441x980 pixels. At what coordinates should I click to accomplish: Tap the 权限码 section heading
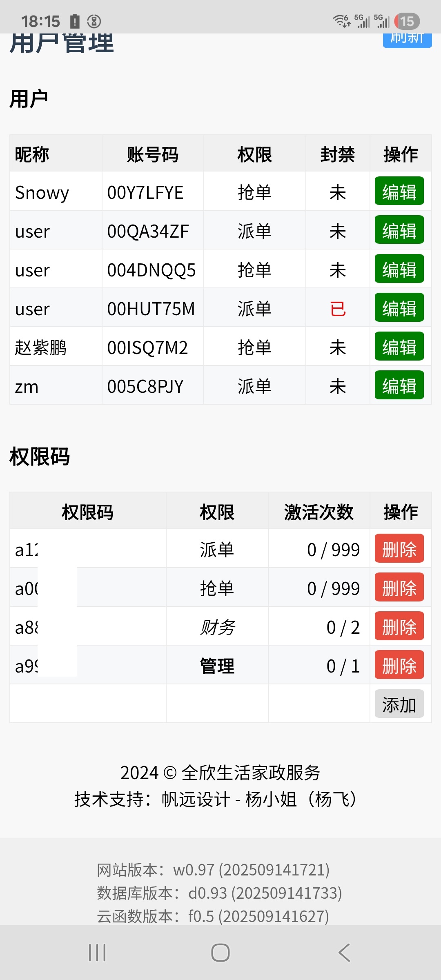coord(40,456)
